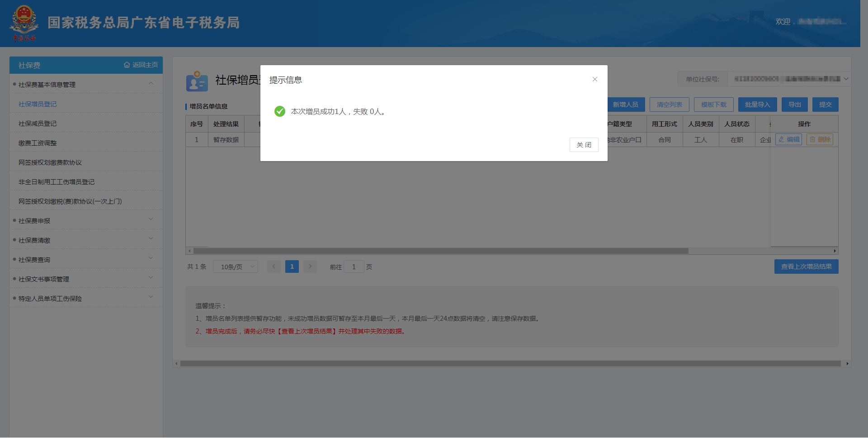Click the 查看上次增员结果 button

coord(806,267)
